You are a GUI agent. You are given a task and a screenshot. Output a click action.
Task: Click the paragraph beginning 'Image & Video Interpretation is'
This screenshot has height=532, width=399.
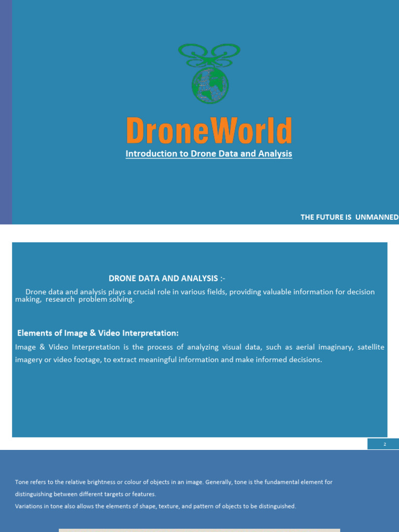(199, 353)
